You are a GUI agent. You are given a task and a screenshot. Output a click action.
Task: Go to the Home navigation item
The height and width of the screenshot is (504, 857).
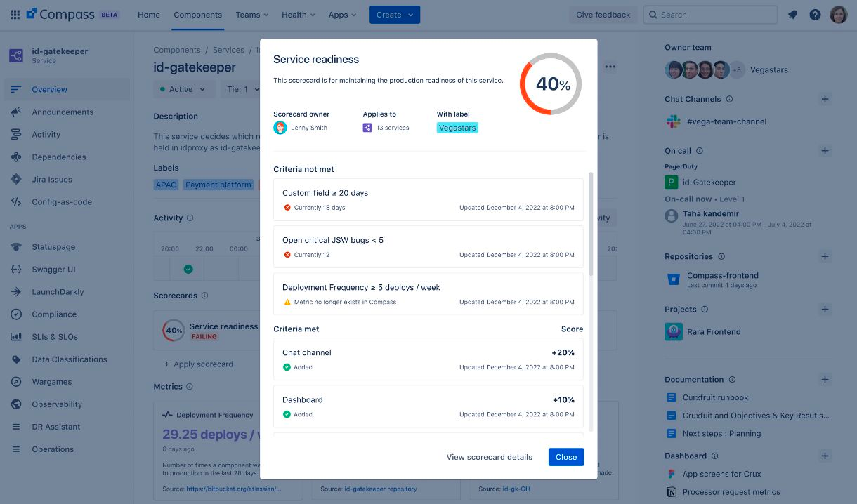(148, 14)
